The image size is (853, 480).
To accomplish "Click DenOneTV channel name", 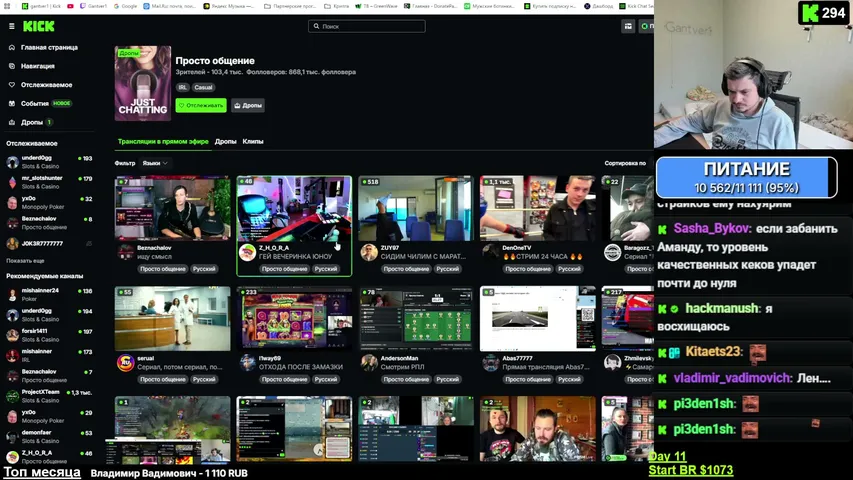I will click(517, 248).
